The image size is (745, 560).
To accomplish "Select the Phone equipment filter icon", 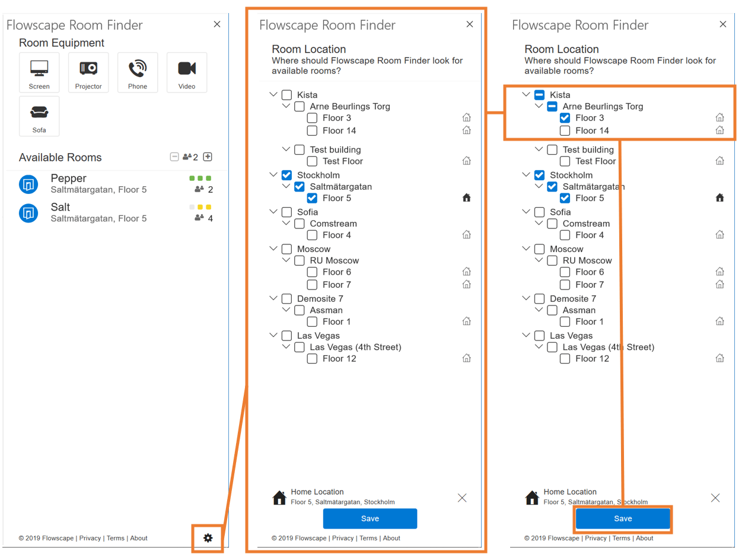I will pos(138,72).
